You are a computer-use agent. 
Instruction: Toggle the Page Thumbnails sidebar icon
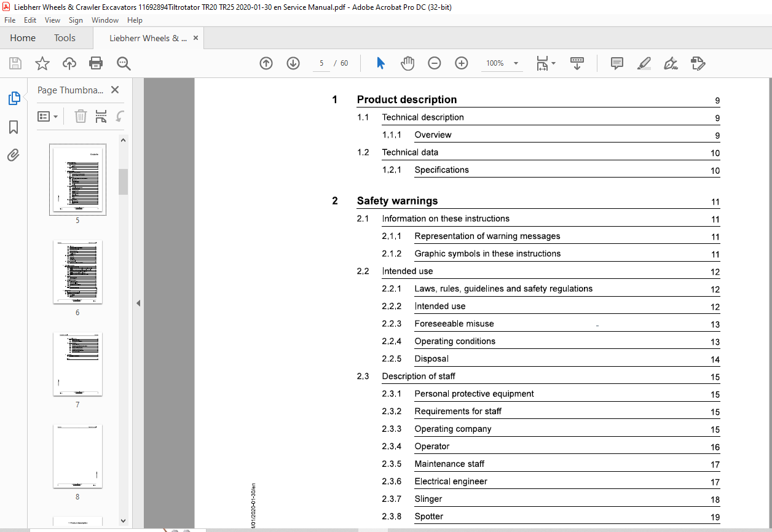coord(14,98)
